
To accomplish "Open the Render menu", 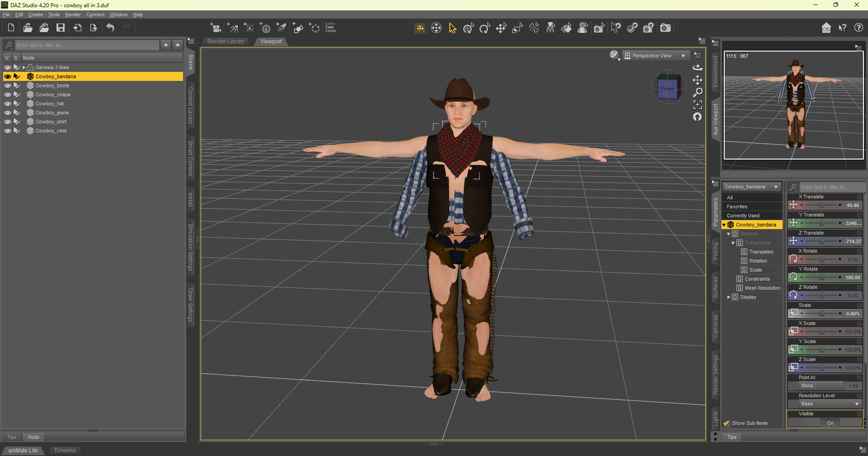I will pyautogui.click(x=73, y=14).
